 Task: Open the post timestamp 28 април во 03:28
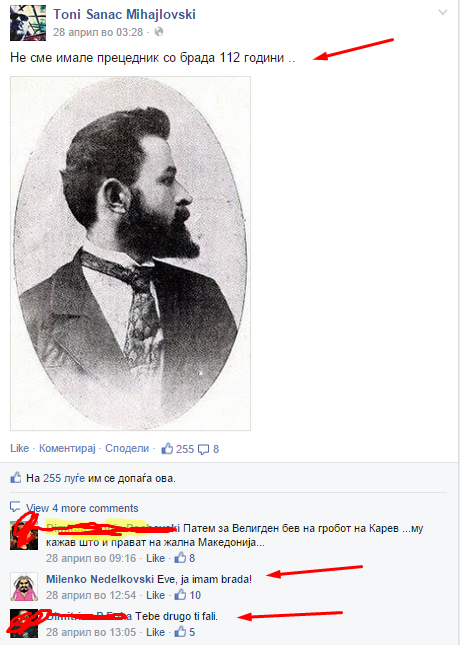(x=98, y=32)
